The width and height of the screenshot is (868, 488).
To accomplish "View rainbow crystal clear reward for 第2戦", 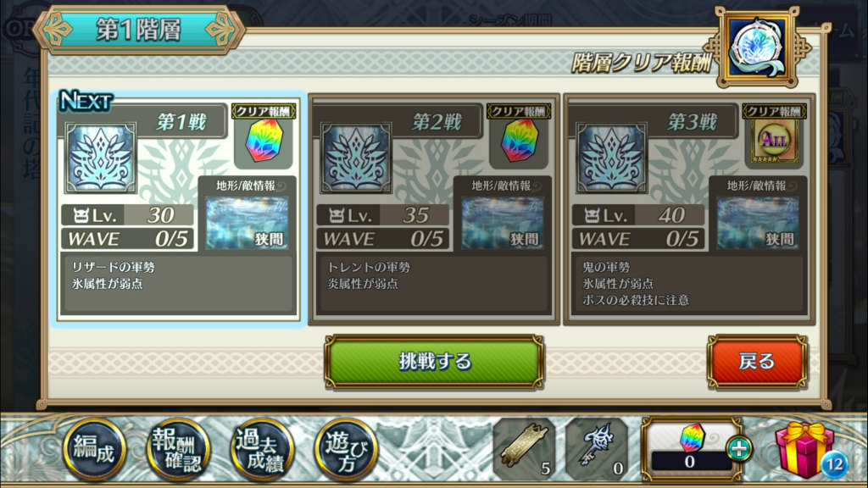I will tap(519, 140).
